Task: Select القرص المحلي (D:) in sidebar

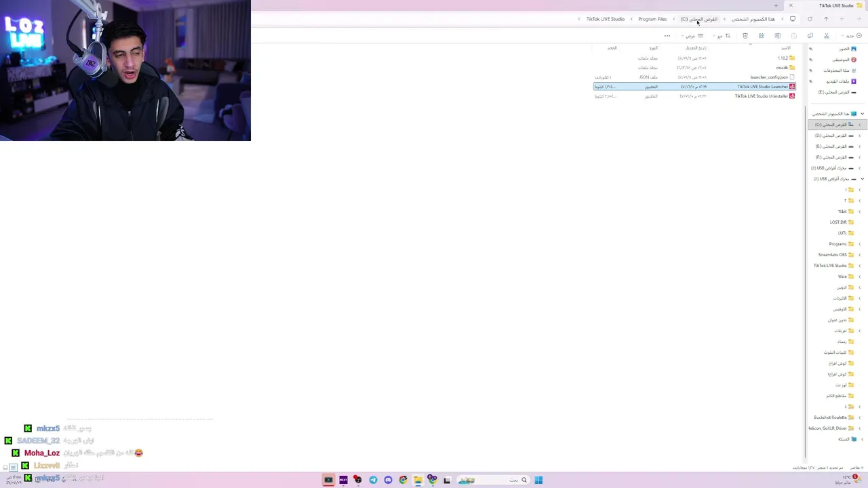Action: tap(835, 136)
